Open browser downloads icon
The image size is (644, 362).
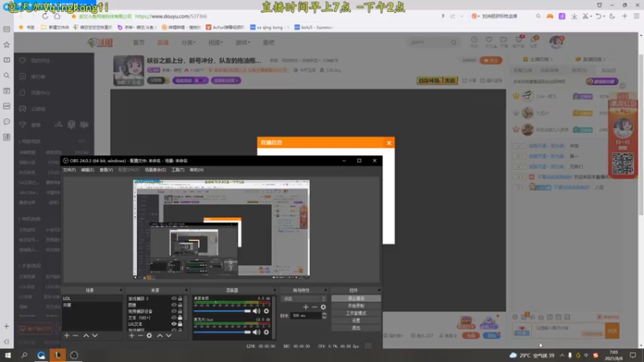pyautogui.click(x=574, y=16)
